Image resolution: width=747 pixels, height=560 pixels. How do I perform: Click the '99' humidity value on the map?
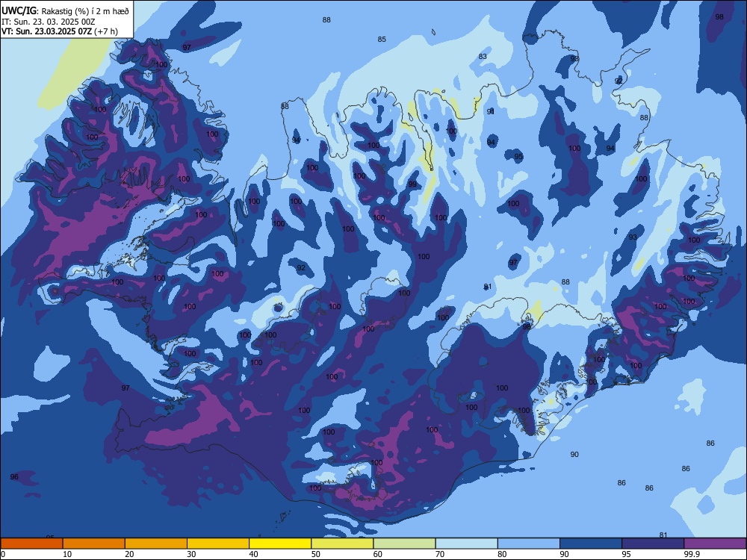(x=412, y=184)
